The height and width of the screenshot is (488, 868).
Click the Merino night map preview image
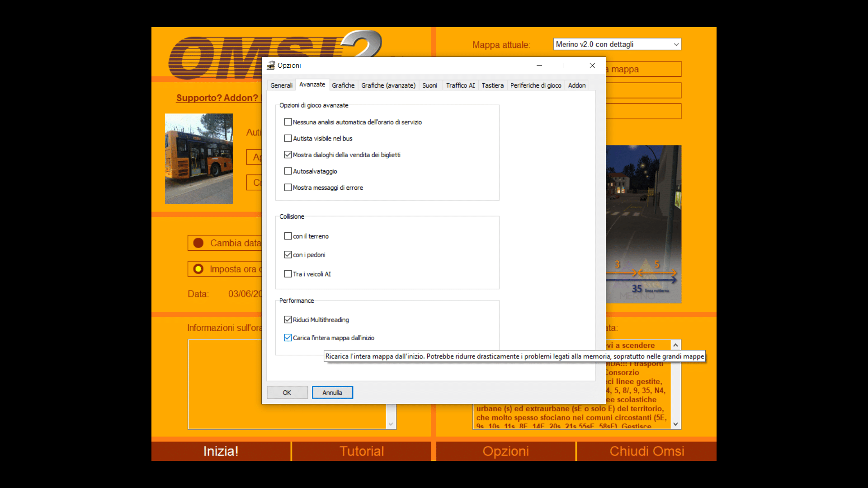(643, 224)
